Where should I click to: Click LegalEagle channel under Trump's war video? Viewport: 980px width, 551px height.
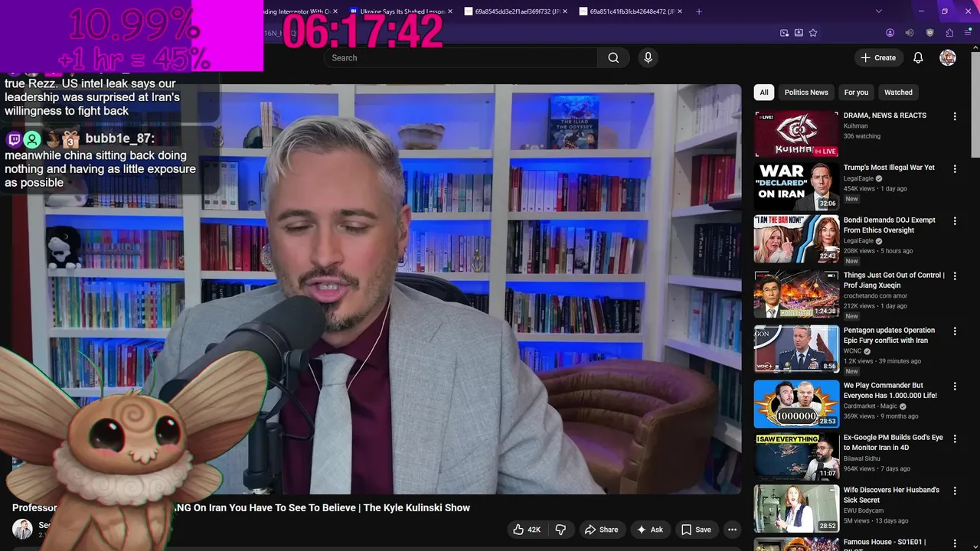858,178
